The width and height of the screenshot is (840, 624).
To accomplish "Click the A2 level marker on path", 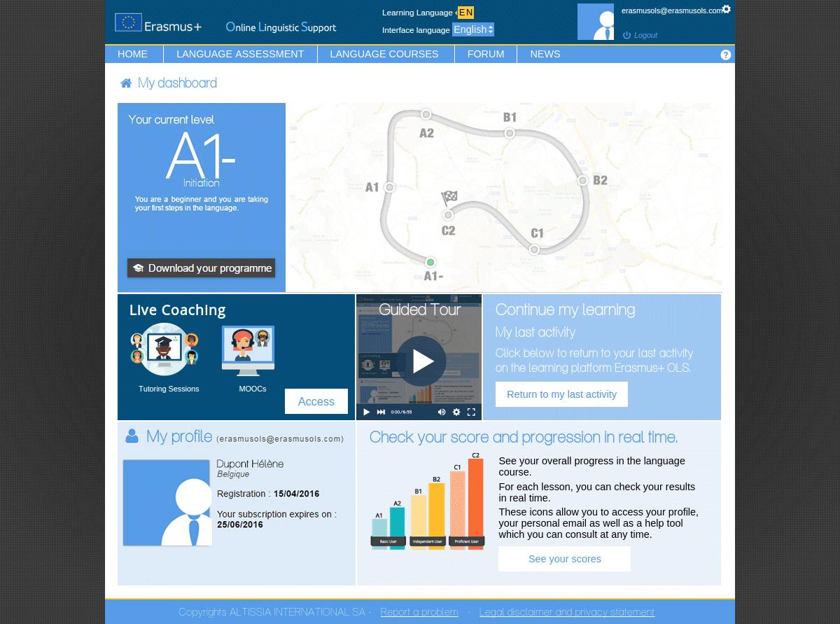I will [426, 114].
